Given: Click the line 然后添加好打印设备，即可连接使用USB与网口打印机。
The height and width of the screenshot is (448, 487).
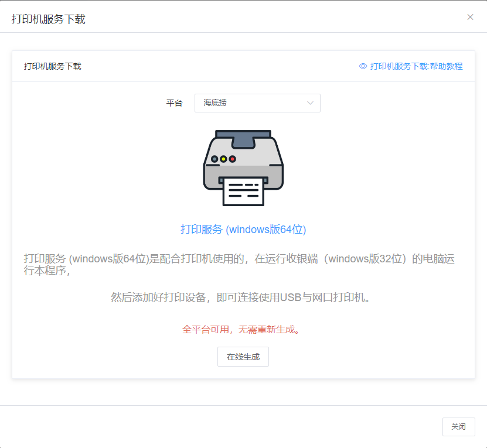Looking at the screenshot, I should (241, 297).
